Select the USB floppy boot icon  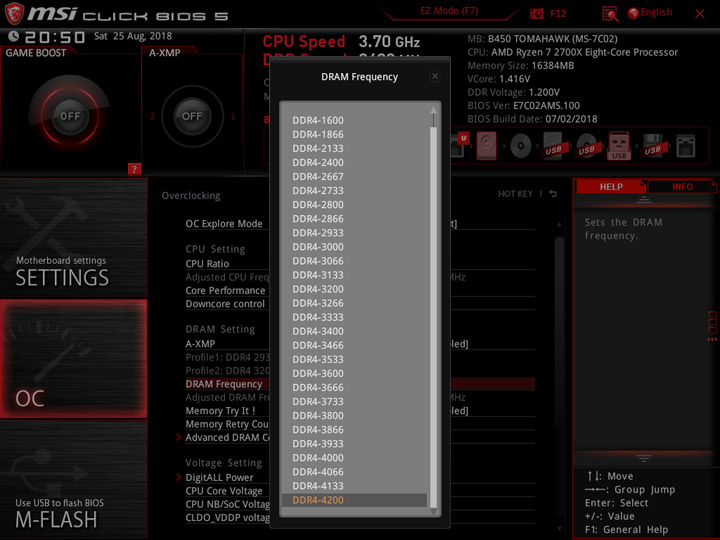pyautogui.click(x=653, y=146)
